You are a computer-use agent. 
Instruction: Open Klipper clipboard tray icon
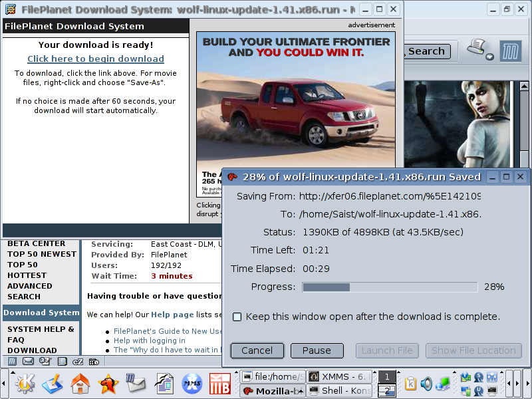410,384
